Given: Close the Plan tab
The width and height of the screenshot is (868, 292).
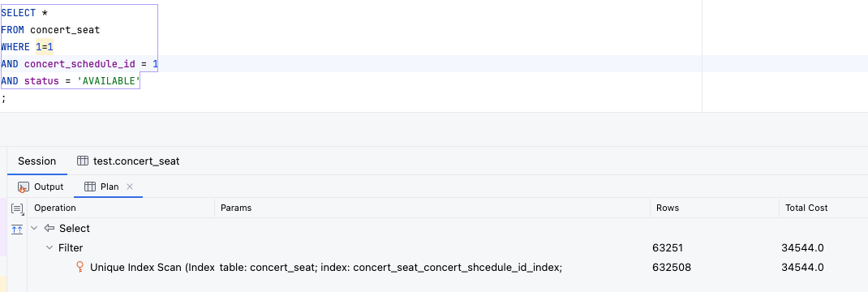Looking at the screenshot, I should coord(130,187).
